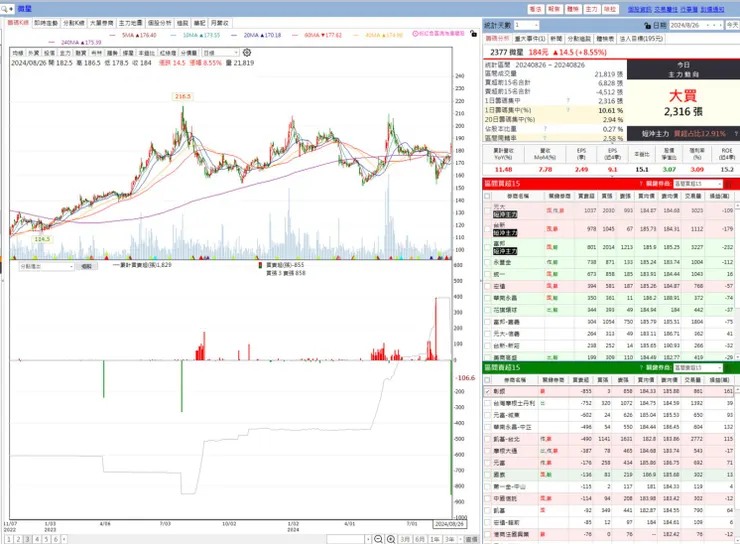Switch to 個股分析 tab
740x544 pixels.
[160, 23]
